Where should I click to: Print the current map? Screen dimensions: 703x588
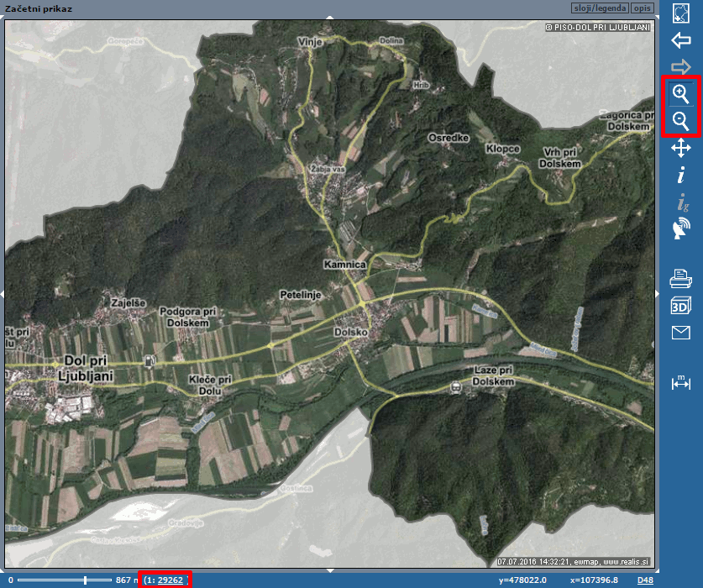point(680,278)
